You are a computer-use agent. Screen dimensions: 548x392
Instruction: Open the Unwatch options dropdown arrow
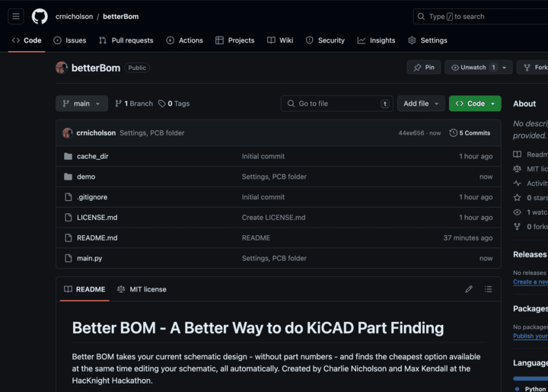[504, 68]
